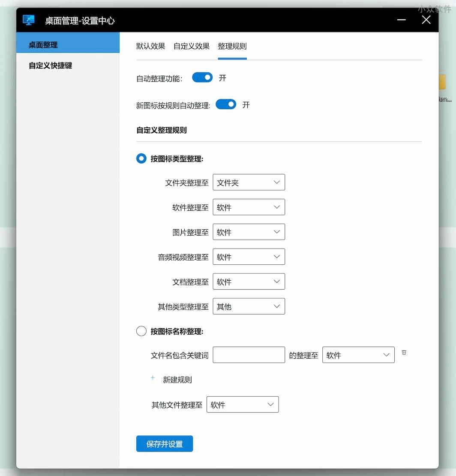The height and width of the screenshot is (476, 456).
Task: Click the 文件夹整理至 label
Action: pyautogui.click(x=187, y=183)
